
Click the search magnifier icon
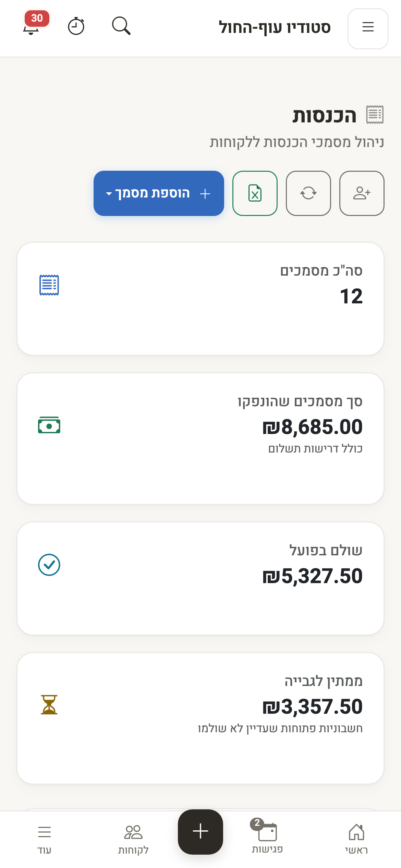point(121,26)
